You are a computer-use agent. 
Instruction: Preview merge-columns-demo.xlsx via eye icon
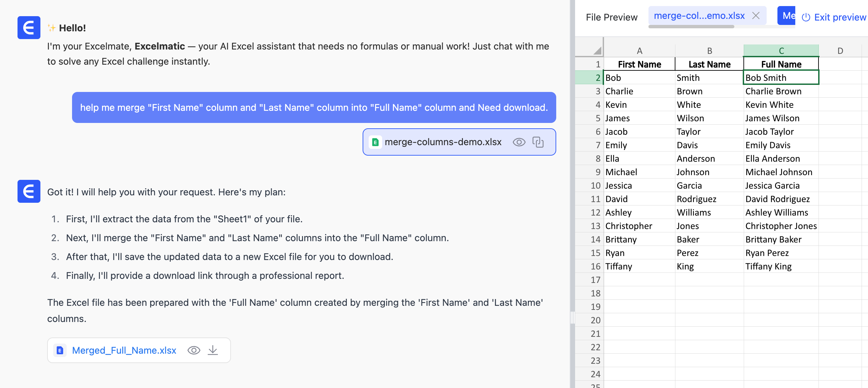coord(519,142)
